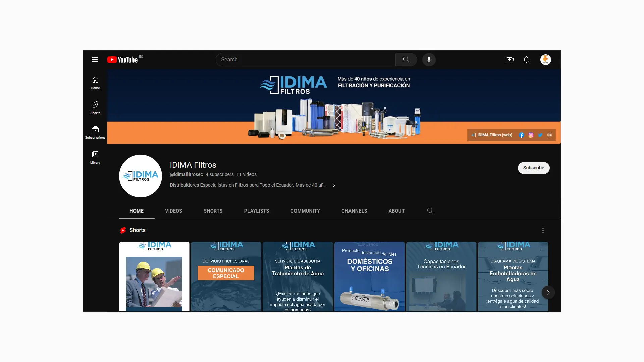644x362 pixels.
Task: Open IDIMA Filtros (web) link
Action: [492, 135]
